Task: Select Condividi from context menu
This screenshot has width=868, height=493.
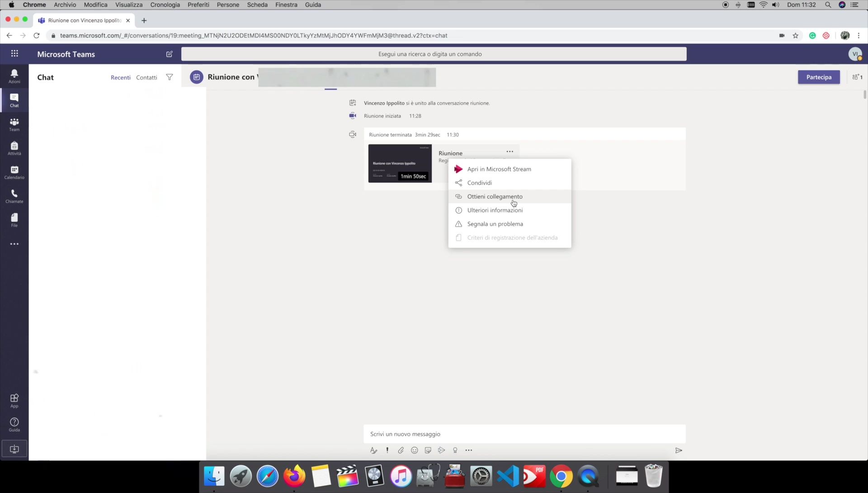Action: (x=510, y=183)
